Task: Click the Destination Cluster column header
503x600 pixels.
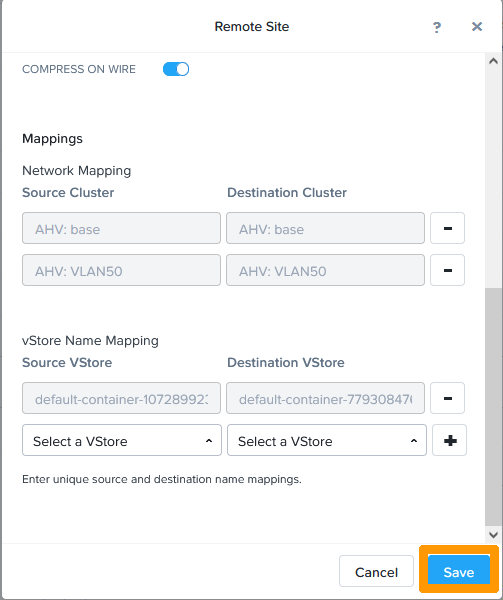Action: pos(287,192)
